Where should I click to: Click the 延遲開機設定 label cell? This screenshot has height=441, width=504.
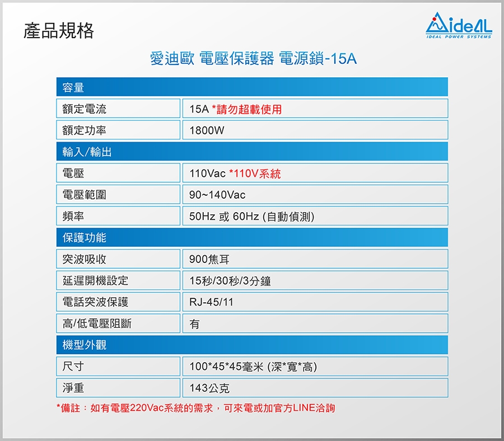[x=118, y=280]
